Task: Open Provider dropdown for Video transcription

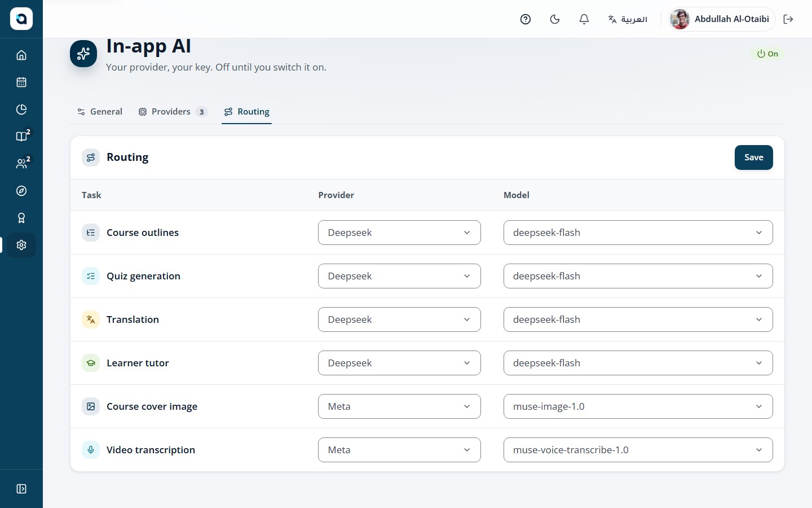Action: tap(399, 450)
